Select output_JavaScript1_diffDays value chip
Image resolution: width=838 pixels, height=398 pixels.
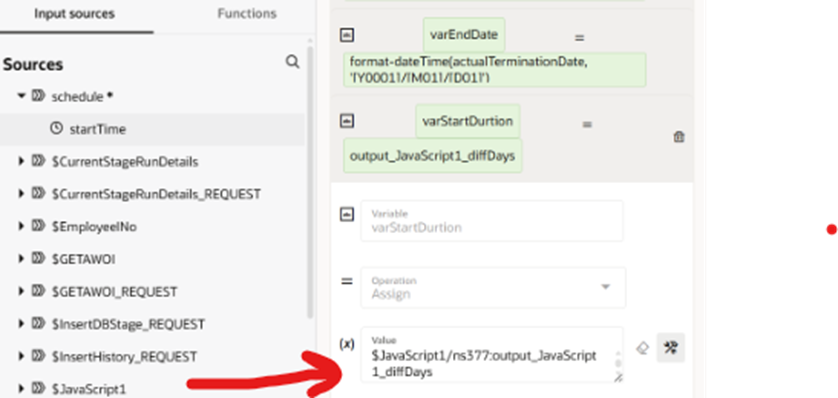432,156
